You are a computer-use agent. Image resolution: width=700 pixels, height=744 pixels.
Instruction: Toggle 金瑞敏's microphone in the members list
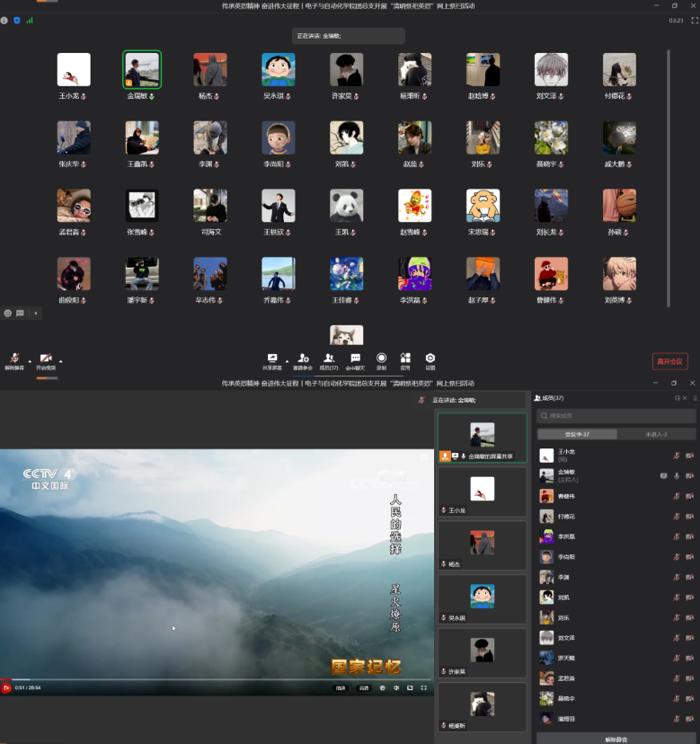(x=676, y=475)
